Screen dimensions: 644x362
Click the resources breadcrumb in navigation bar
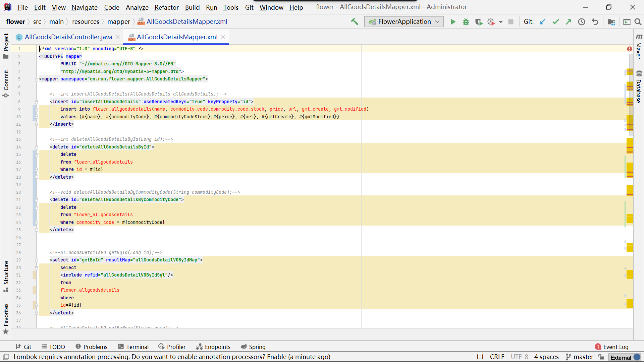click(x=86, y=22)
